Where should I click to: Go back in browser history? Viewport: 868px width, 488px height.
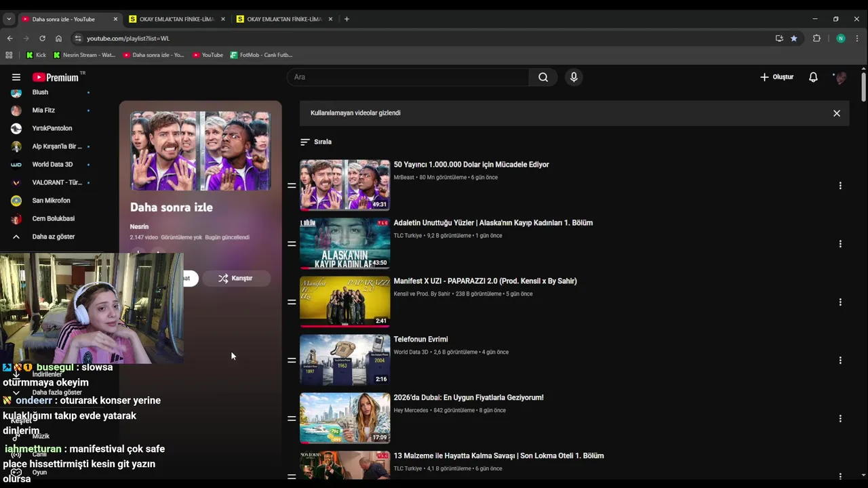[x=9, y=39]
